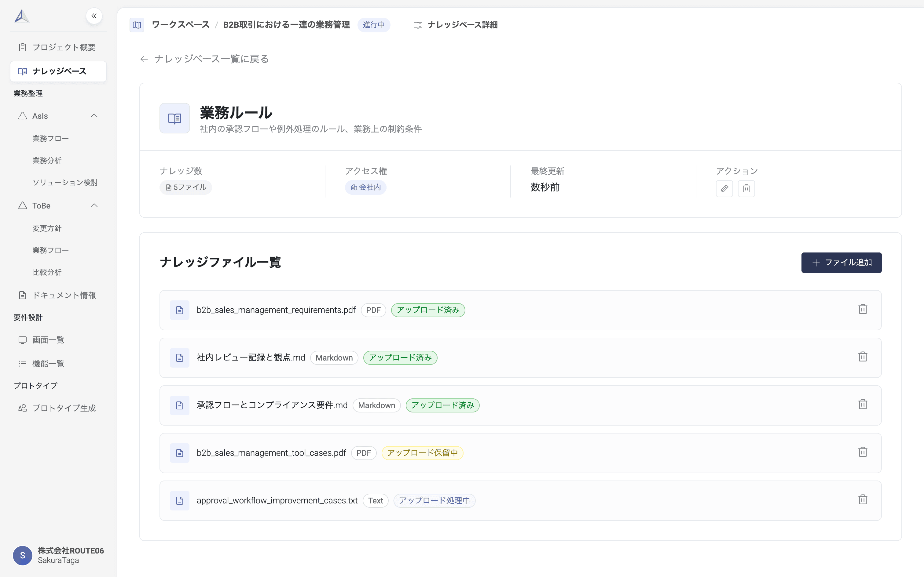This screenshot has width=924, height=577.
Task: Open the 画面一覧 menu item
Action: pos(48,339)
